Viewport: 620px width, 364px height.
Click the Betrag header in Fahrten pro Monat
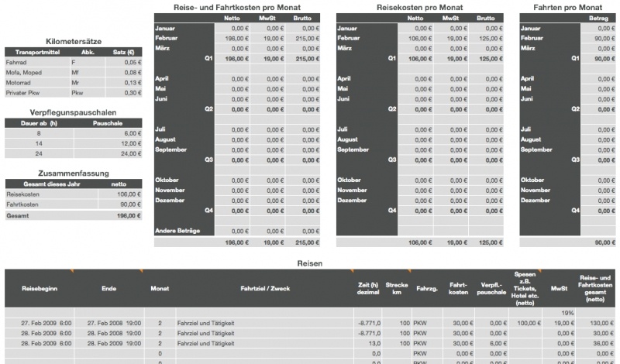599,17
